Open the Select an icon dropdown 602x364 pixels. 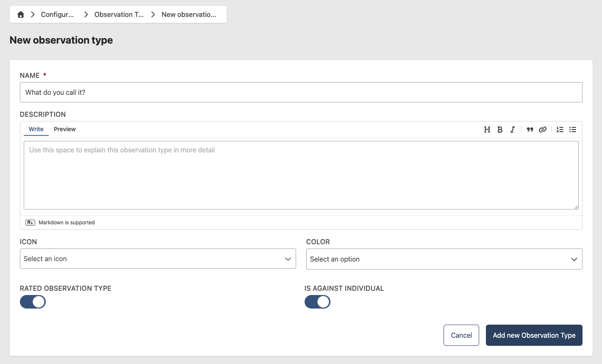click(158, 259)
